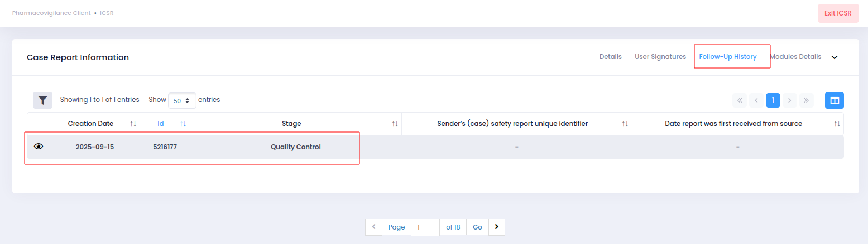Go to first table page double-chevron
Viewport: 868px width, 244px height.
tap(740, 100)
